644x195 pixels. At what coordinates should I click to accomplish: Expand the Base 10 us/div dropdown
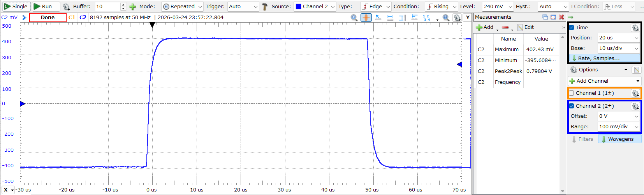(618, 48)
